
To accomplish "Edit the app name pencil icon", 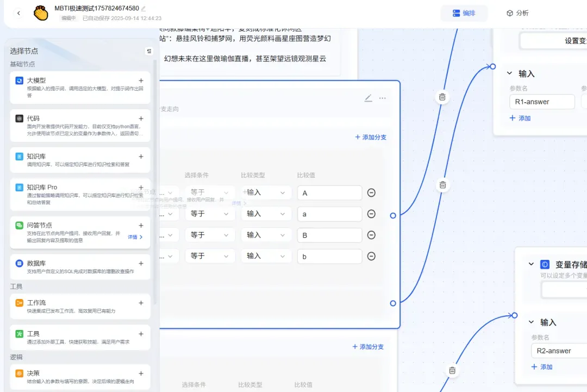I will coord(143,8).
